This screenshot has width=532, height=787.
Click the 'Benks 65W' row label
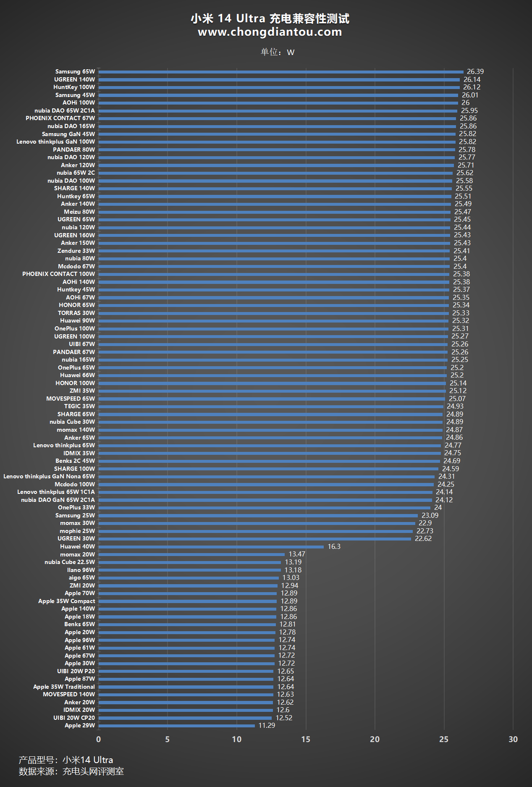click(79, 624)
